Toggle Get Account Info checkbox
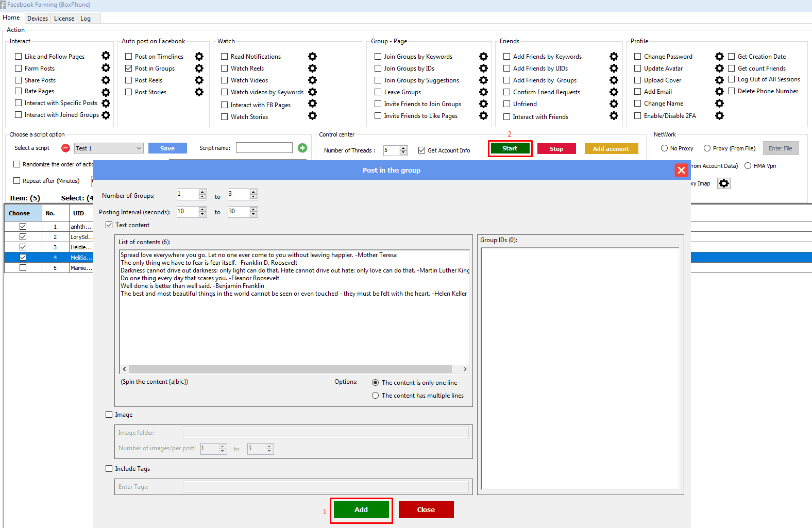This screenshot has width=812, height=528. (x=421, y=150)
